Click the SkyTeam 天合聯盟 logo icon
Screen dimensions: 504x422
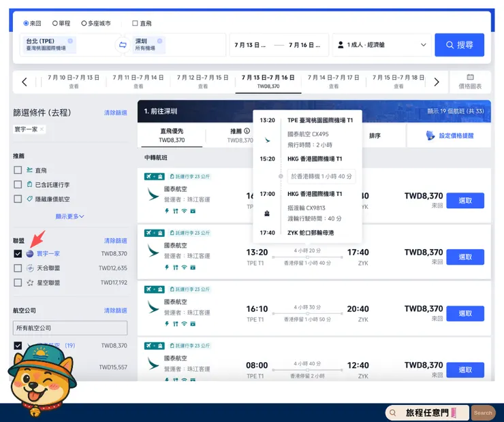[30, 268]
